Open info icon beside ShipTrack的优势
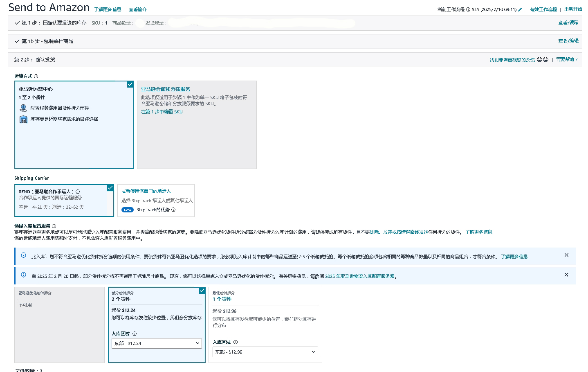Screen dimensions: 588x372 (173, 210)
